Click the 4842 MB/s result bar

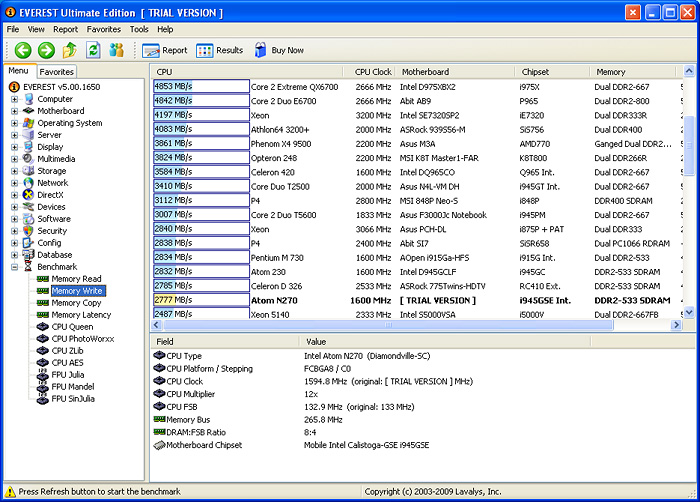(x=201, y=101)
